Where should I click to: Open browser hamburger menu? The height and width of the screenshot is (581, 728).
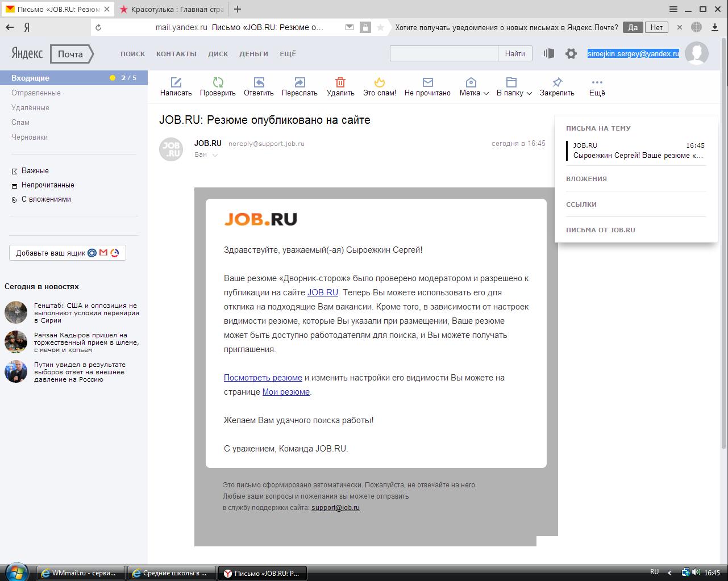673,9
